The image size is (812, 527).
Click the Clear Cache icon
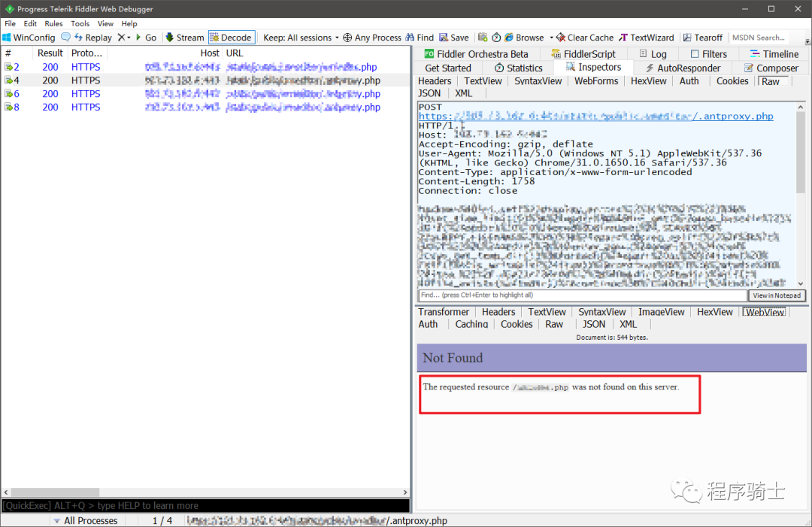[x=560, y=38]
